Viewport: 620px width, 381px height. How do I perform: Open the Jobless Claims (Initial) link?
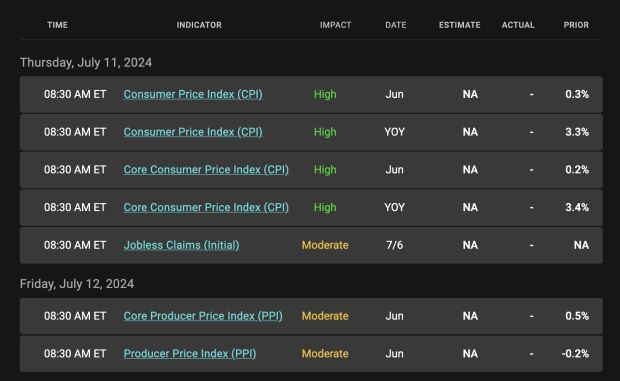point(181,245)
